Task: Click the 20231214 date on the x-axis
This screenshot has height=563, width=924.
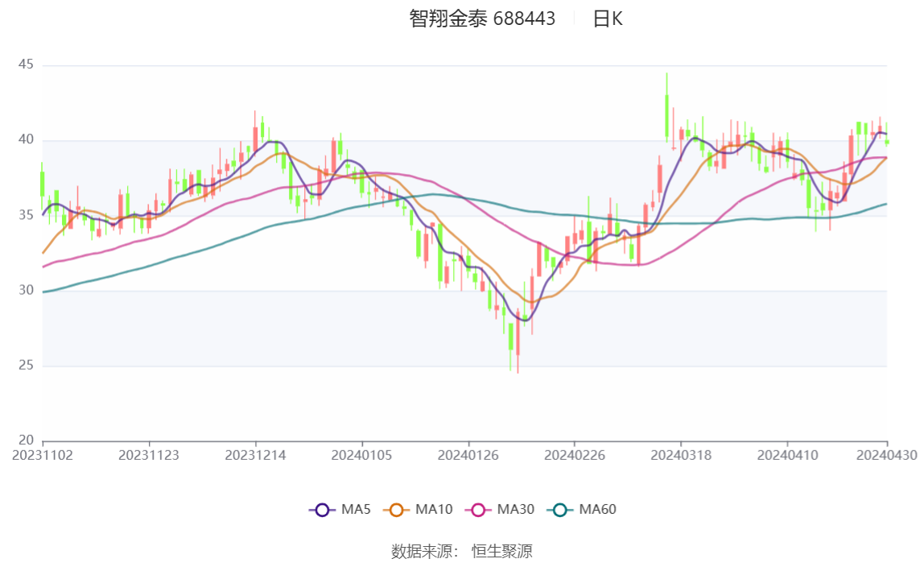Action: (x=255, y=455)
